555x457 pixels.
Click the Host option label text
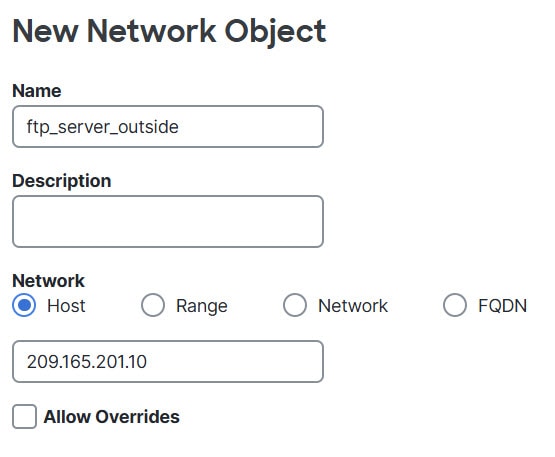66,305
